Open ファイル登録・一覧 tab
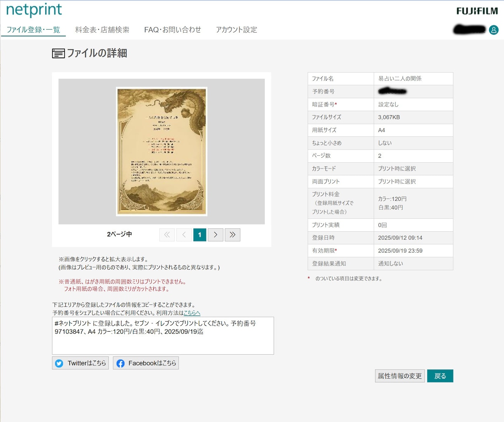This screenshot has height=422, width=504. click(x=33, y=30)
